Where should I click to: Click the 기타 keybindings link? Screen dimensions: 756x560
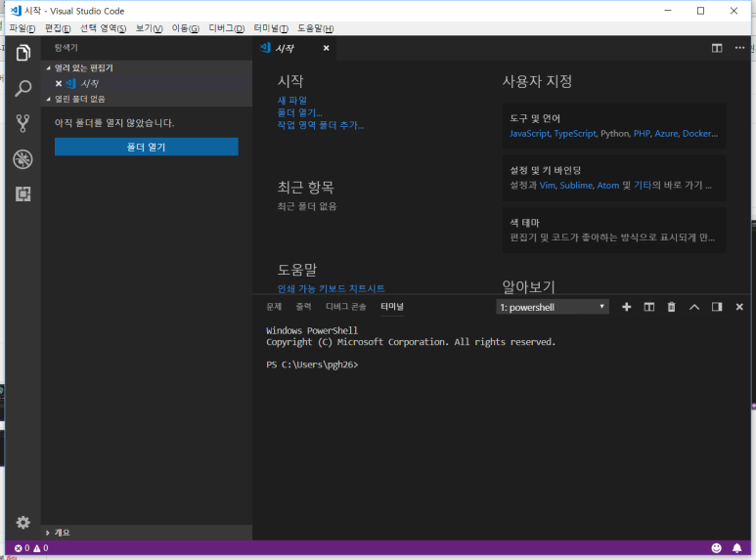pyautogui.click(x=643, y=185)
